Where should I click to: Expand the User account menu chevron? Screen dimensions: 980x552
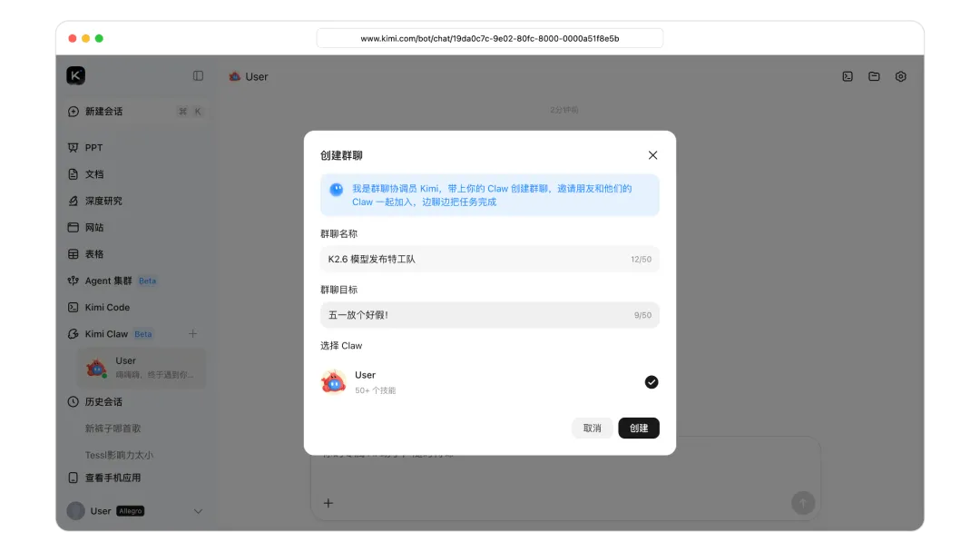tap(198, 511)
